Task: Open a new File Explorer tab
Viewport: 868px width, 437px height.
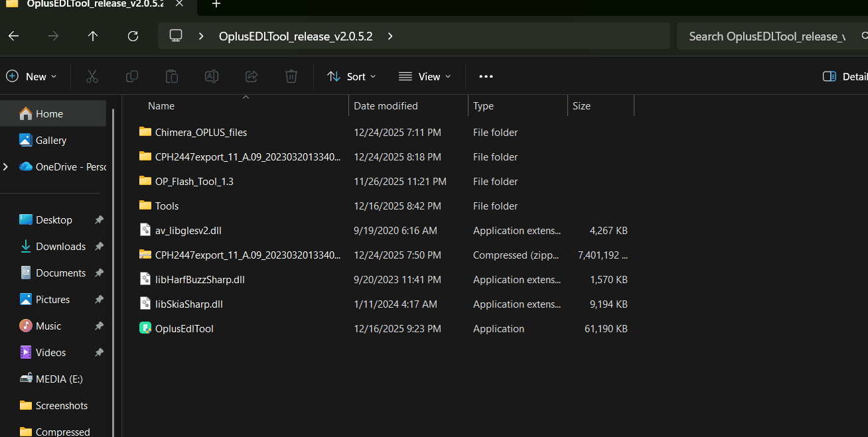Action: pyautogui.click(x=216, y=4)
